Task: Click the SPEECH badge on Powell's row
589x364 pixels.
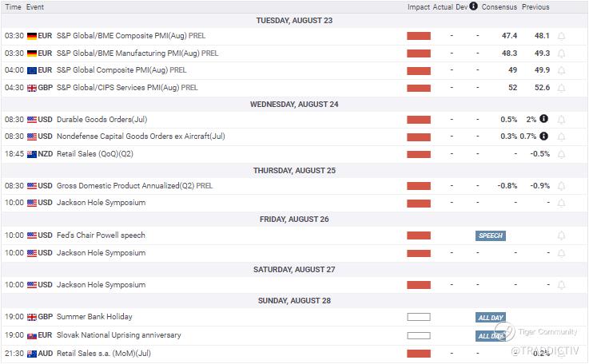Action: (x=491, y=235)
